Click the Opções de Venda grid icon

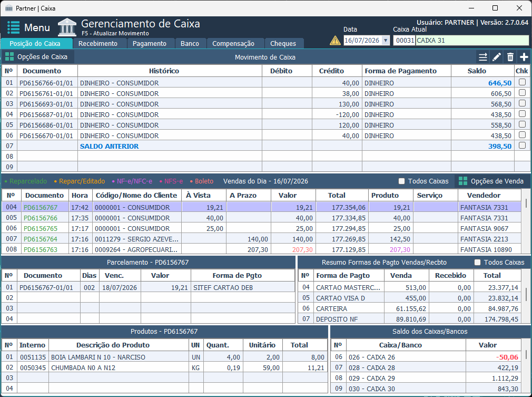[463, 181]
